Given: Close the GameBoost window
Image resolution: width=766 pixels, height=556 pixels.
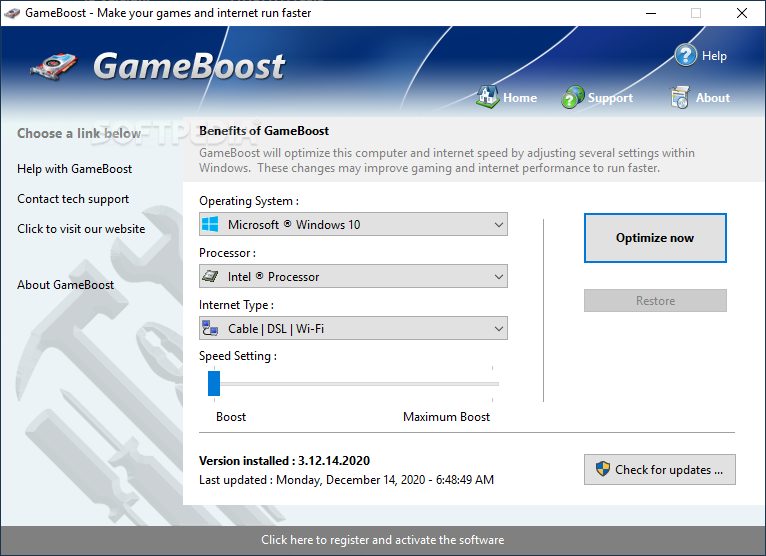Looking at the screenshot, I should (x=742, y=13).
